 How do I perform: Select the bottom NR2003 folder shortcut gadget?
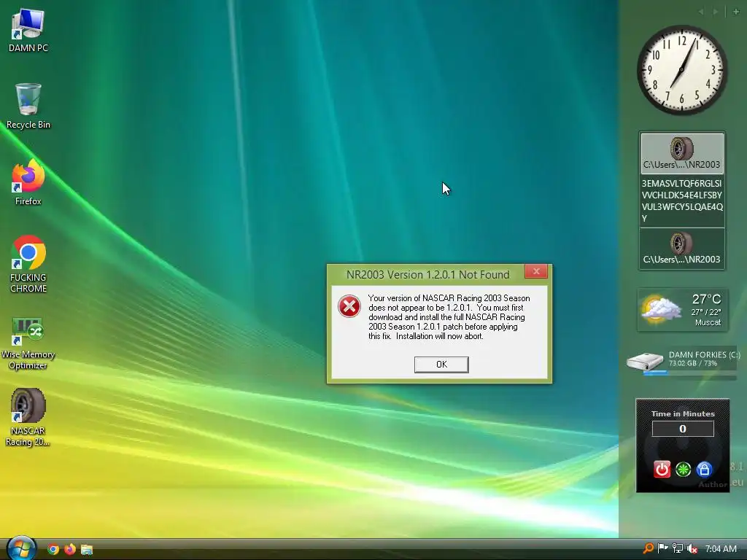pyautogui.click(x=682, y=248)
